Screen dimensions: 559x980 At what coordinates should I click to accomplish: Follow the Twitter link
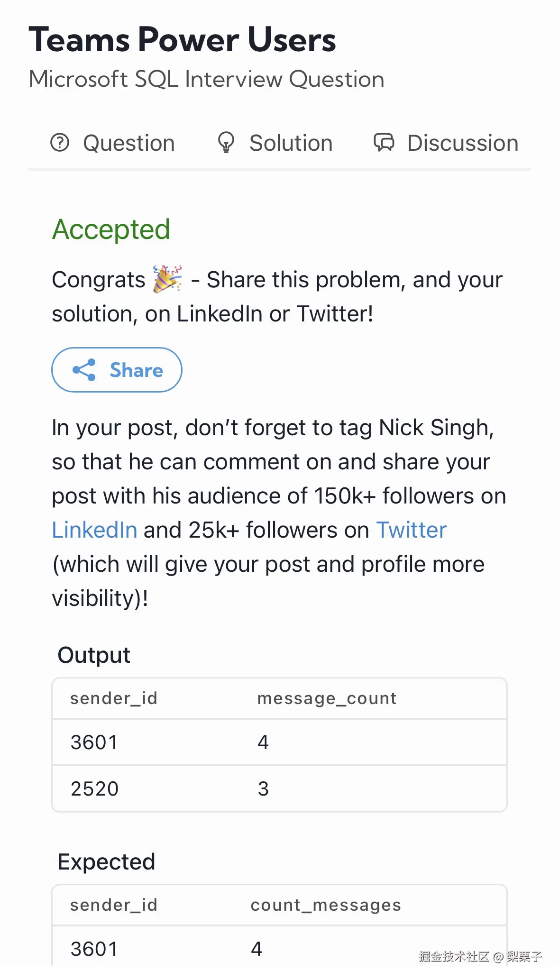tap(411, 530)
